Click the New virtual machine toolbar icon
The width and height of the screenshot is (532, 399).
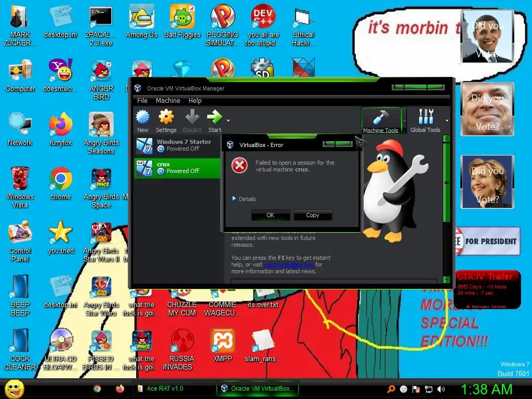(142, 121)
